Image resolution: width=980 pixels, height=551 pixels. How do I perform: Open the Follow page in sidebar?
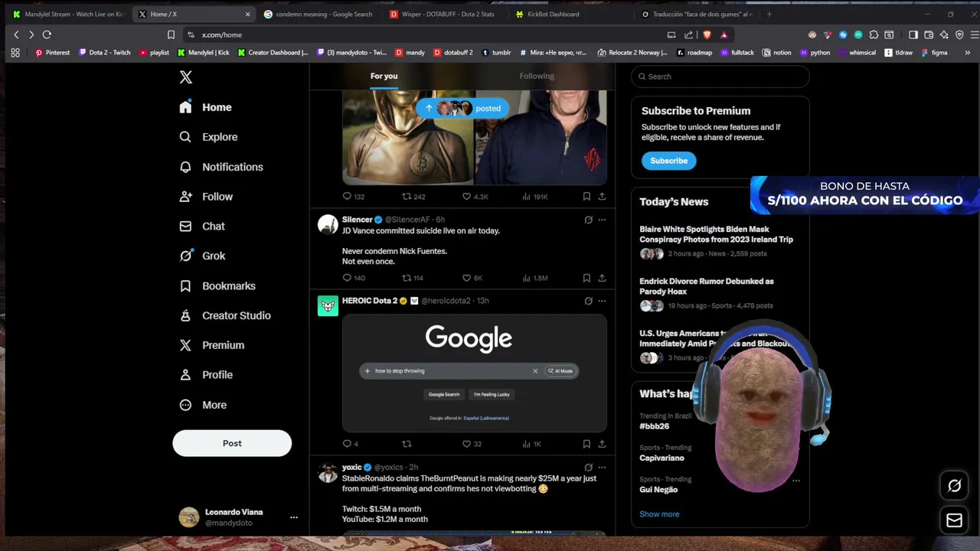205,197
